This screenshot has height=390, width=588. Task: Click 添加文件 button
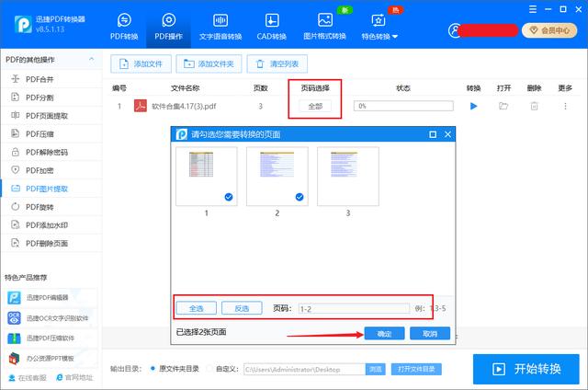pyautogui.click(x=141, y=63)
